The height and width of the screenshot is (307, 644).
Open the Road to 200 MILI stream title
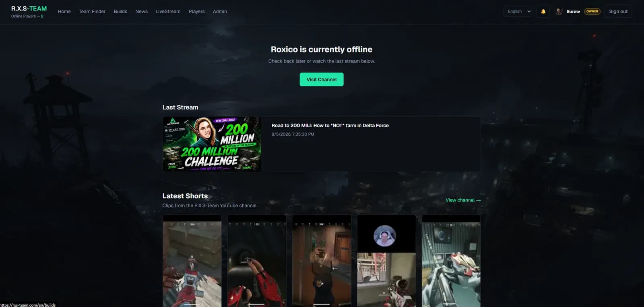click(x=330, y=125)
